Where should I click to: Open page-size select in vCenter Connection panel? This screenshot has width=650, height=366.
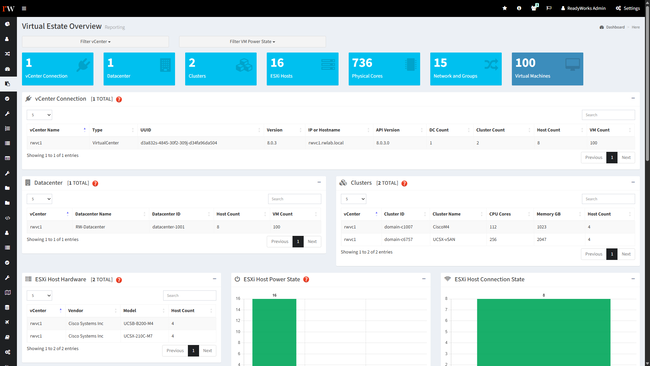pos(39,115)
